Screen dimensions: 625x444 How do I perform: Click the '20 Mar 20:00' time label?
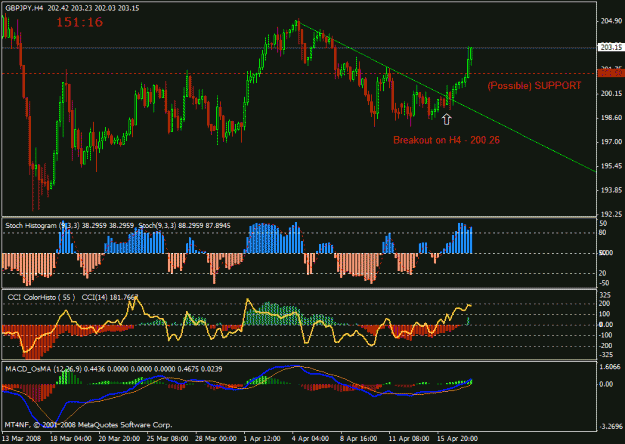pos(119,438)
